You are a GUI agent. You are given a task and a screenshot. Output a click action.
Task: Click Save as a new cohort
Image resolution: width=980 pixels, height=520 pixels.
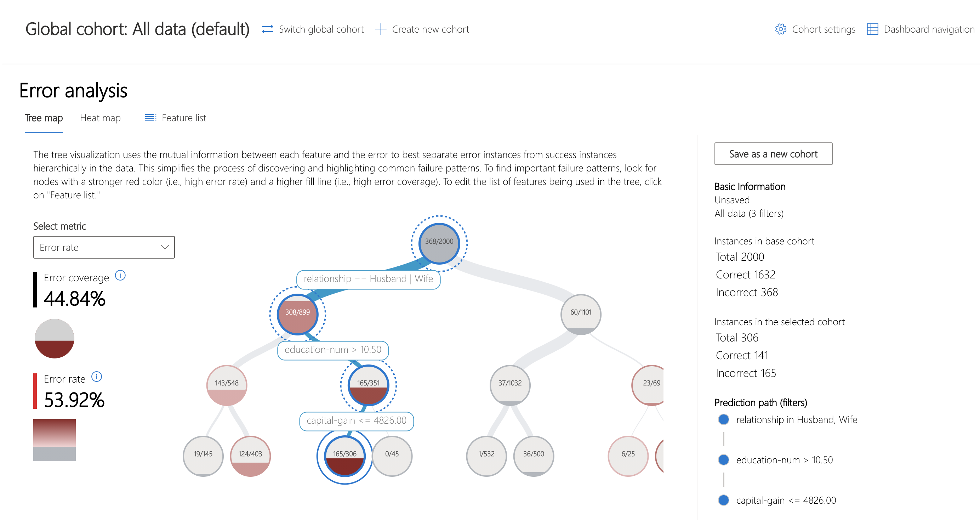772,154
